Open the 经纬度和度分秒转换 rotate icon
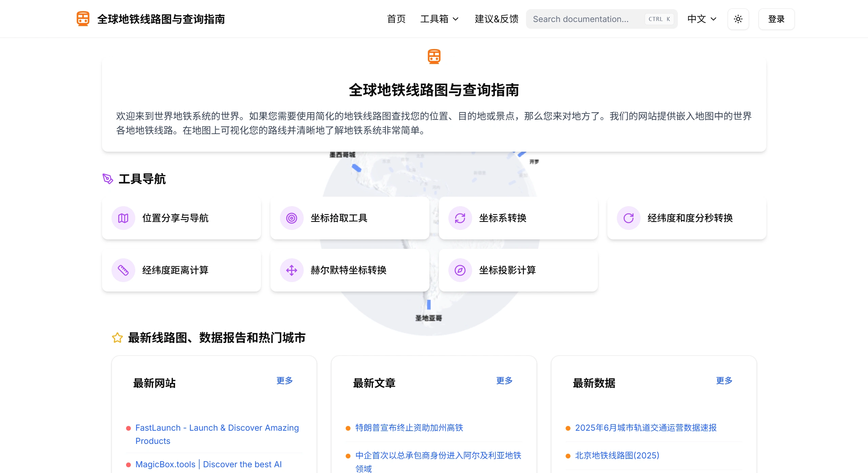868x473 pixels. click(x=629, y=218)
